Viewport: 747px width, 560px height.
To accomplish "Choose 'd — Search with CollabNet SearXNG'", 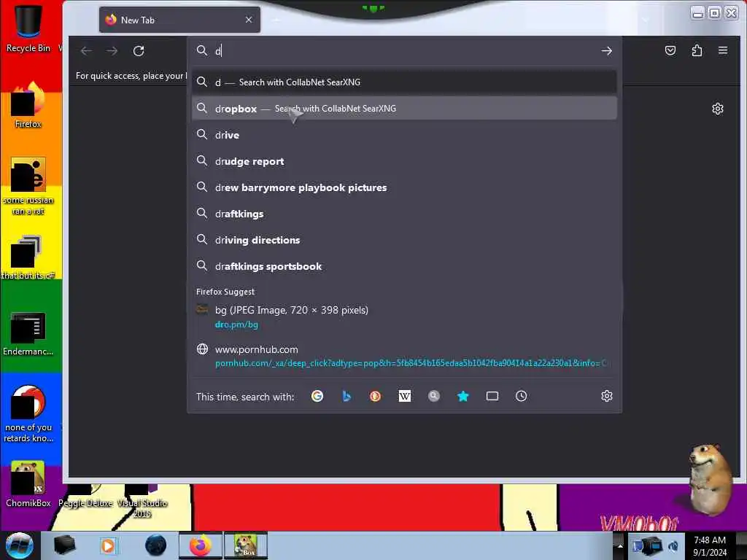I will coord(404,82).
